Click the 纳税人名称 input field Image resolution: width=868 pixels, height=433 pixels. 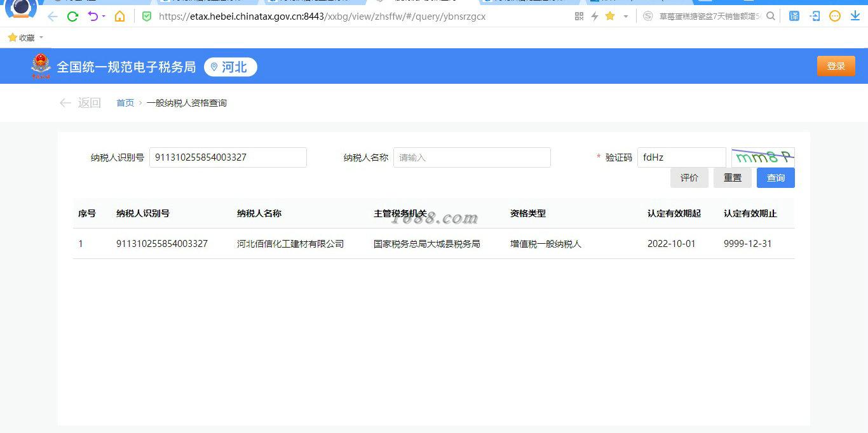(472, 157)
